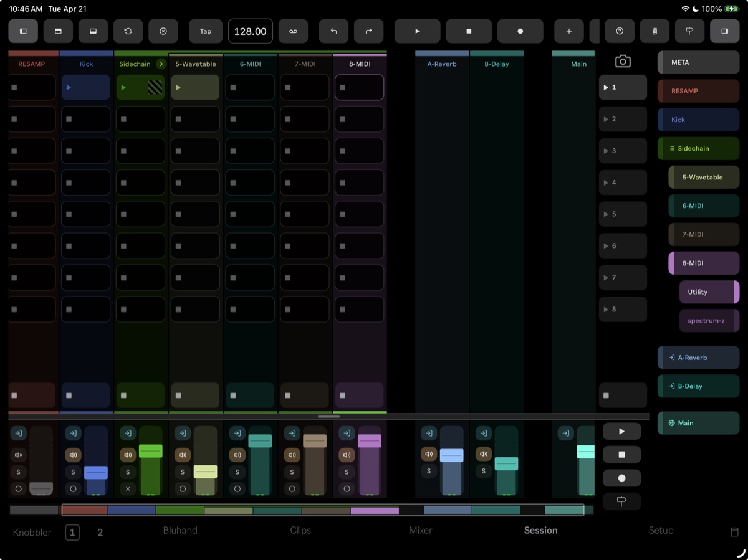Image resolution: width=748 pixels, height=560 pixels.
Task: Click the B-Delay volume fader handle
Action: (506, 463)
